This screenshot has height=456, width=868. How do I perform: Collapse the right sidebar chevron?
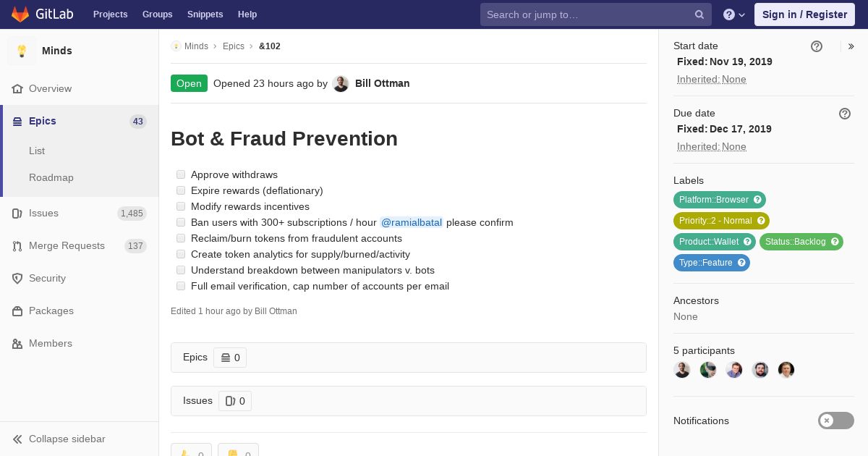coord(851,46)
